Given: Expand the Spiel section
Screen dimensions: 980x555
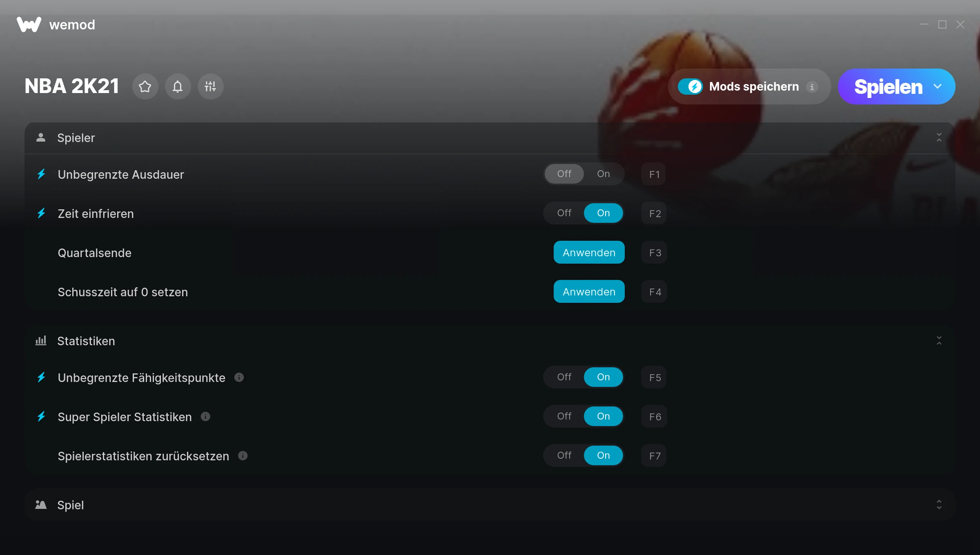Looking at the screenshot, I should pos(939,505).
